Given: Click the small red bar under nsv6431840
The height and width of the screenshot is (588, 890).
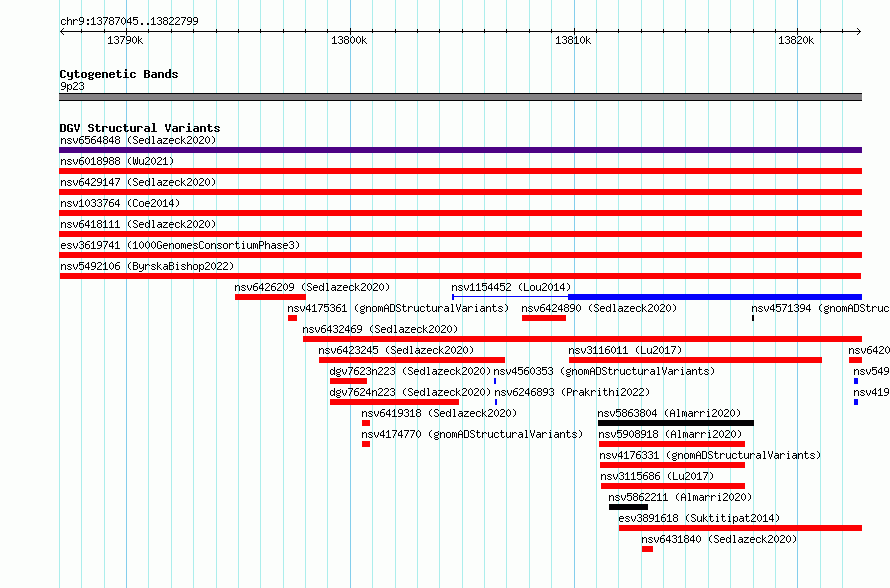Looking at the screenshot, I should tap(648, 549).
